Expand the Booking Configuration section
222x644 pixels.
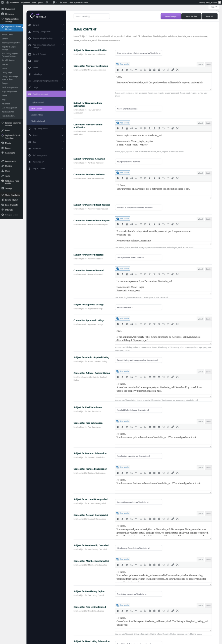click(46, 32)
